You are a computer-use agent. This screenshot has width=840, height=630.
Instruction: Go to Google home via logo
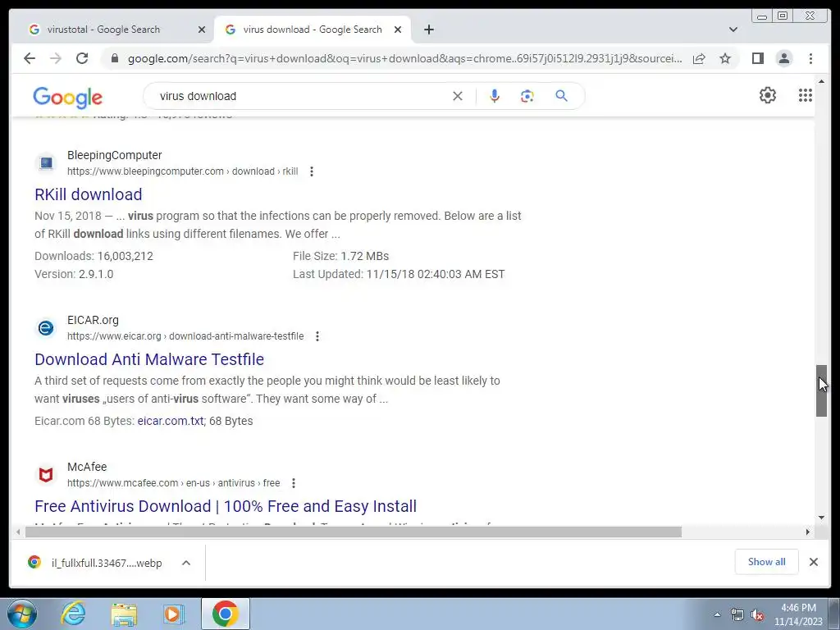pyautogui.click(x=67, y=97)
